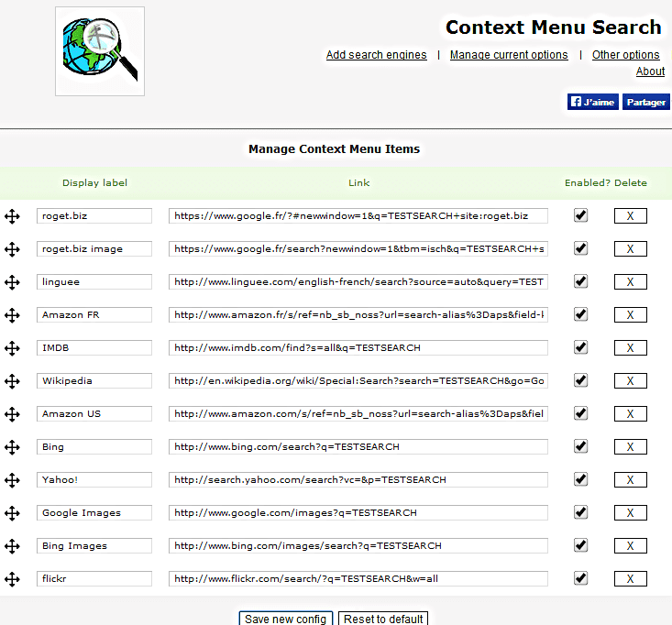Uncheck the Enabled box for Google Images
This screenshot has height=625, width=672.
580,512
